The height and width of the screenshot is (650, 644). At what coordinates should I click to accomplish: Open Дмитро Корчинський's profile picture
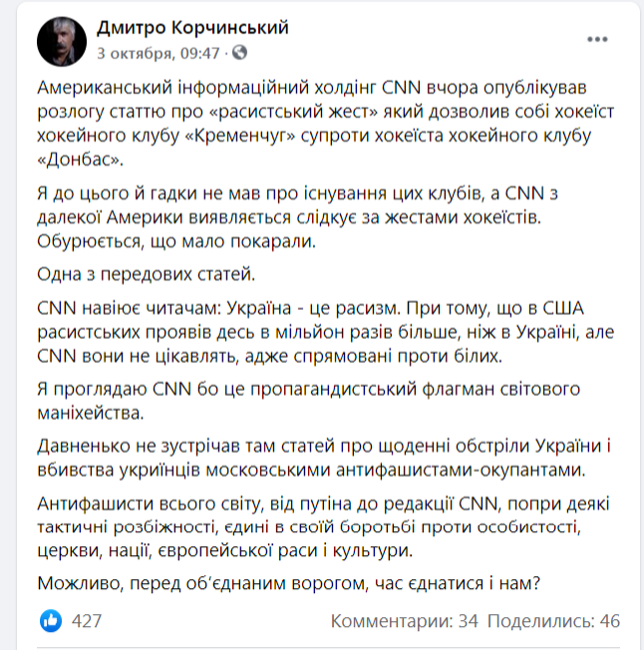[x=61, y=40]
